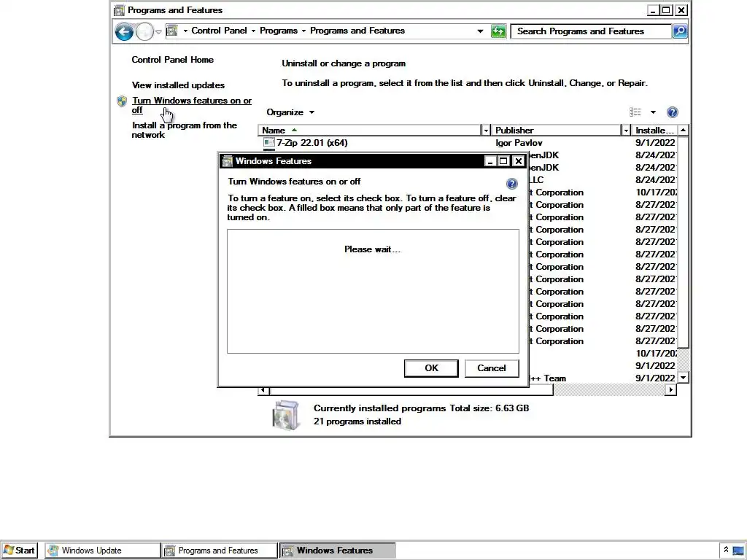Switch to Windows Features taskbar button

point(337,551)
